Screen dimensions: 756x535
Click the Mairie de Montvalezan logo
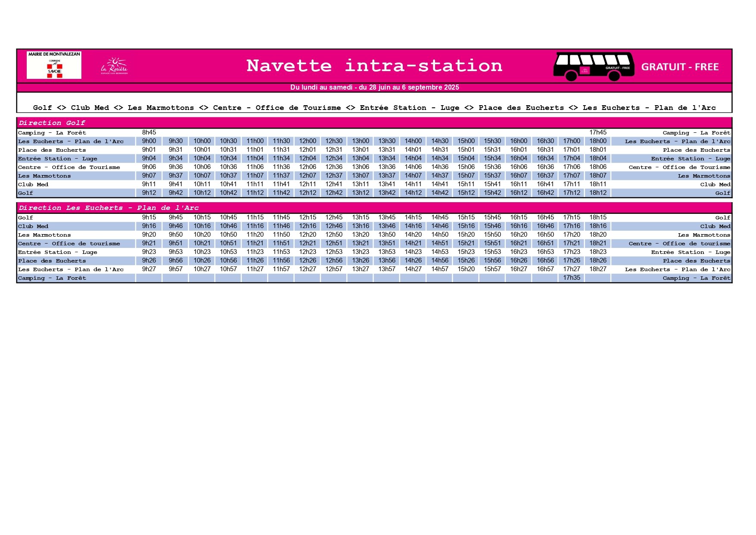(x=54, y=65)
